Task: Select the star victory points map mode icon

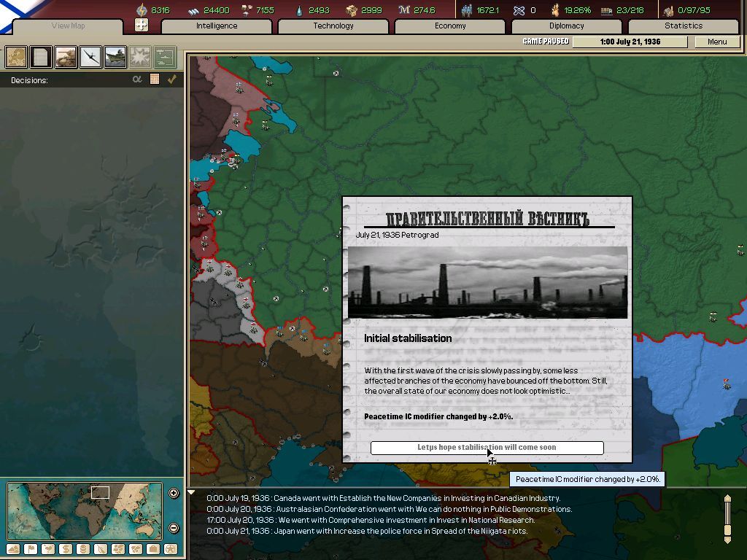Action: coord(171,549)
